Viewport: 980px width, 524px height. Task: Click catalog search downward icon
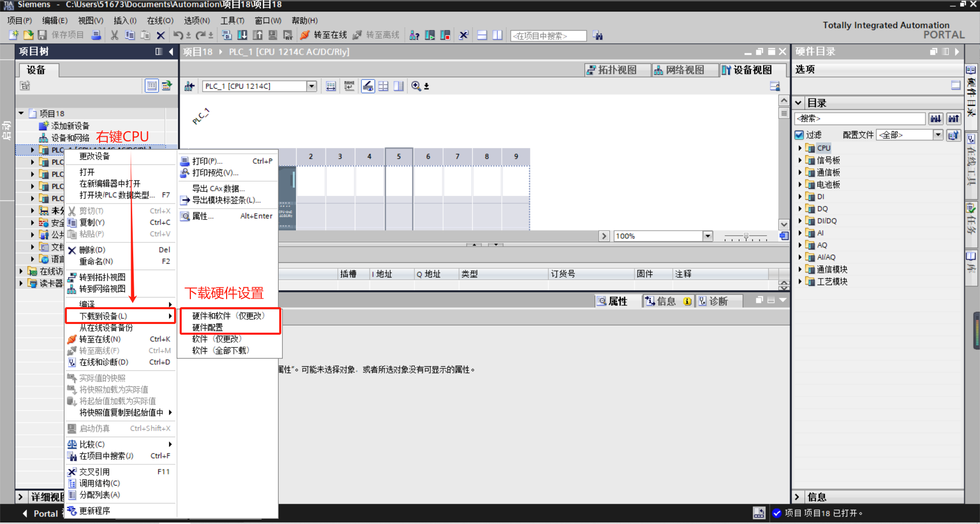(936, 119)
